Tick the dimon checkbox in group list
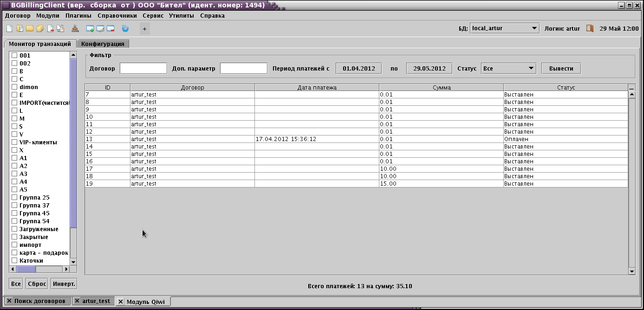Image resolution: width=644 pixels, height=310 pixels. [14, 87]
